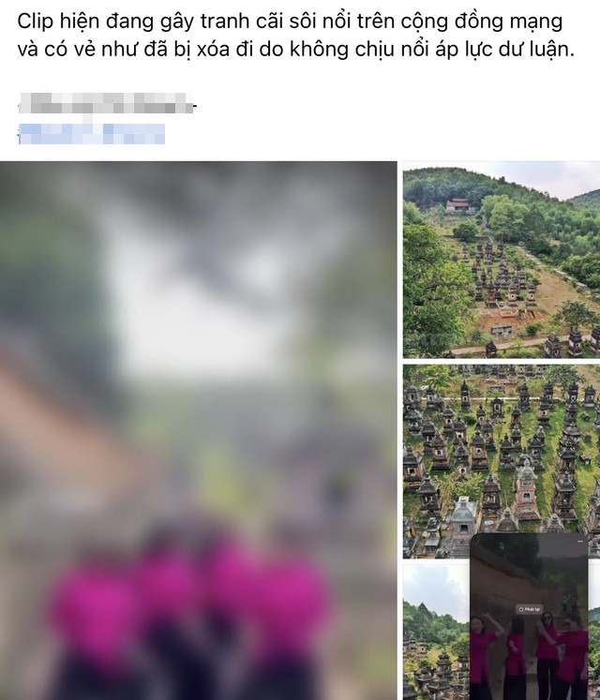Click the red-roofed temple building on the hilltop
The height and width of the screenshot is (700, 600).
[458, 204]
